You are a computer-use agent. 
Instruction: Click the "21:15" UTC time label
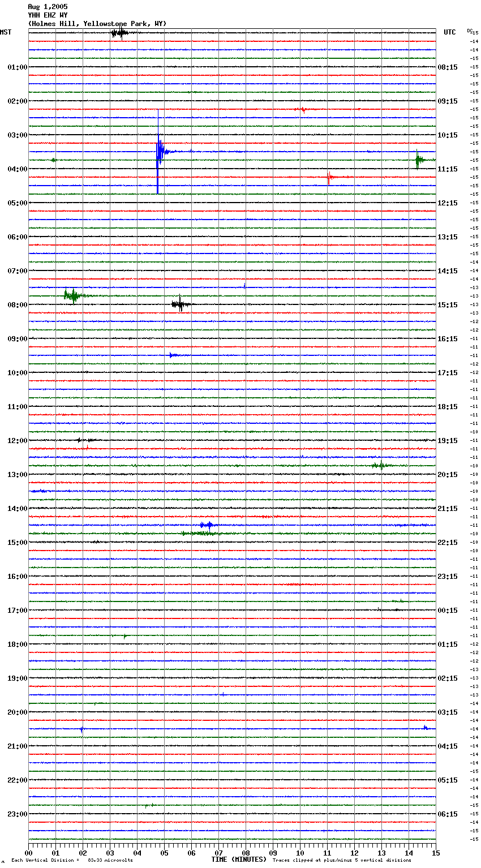click(448, 509)
